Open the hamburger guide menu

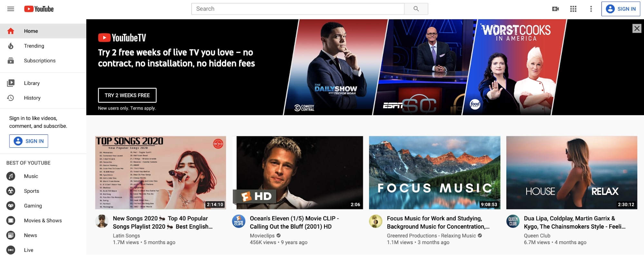11,9
